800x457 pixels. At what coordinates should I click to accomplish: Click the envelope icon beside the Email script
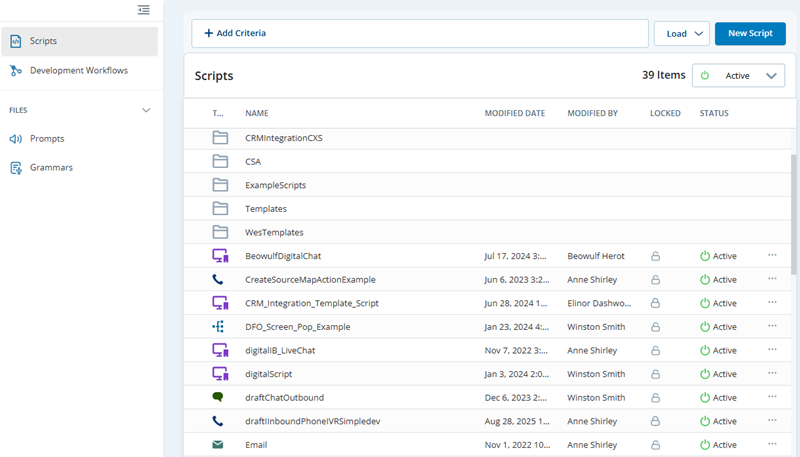tap(219, 445)
